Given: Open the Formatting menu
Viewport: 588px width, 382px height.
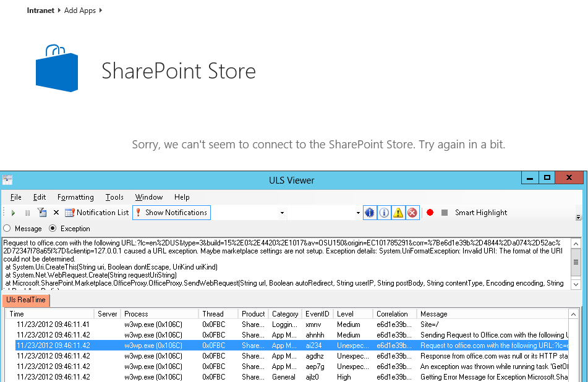Looking at the screenshot, I should 75,197.
